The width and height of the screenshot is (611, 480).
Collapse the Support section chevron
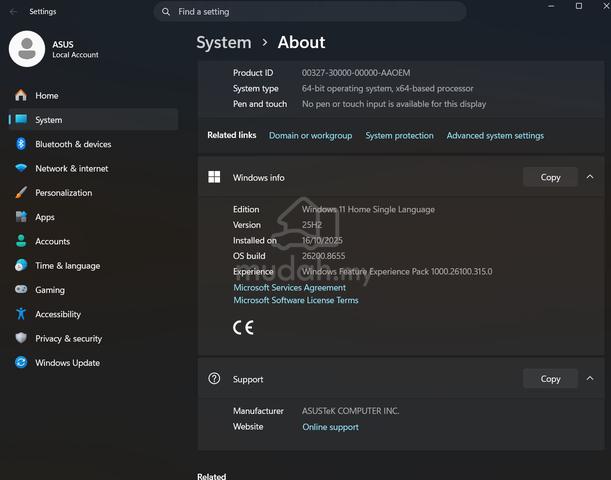coord(590,378)
